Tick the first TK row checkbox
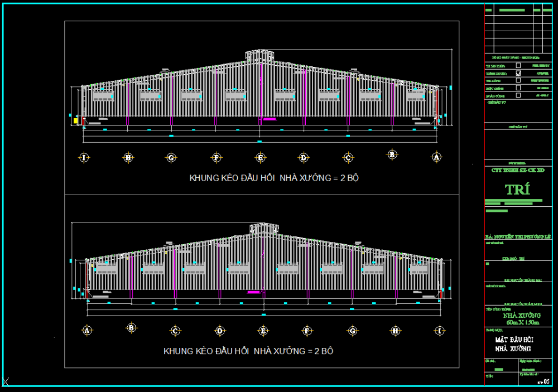 click(x=518, y=65)
